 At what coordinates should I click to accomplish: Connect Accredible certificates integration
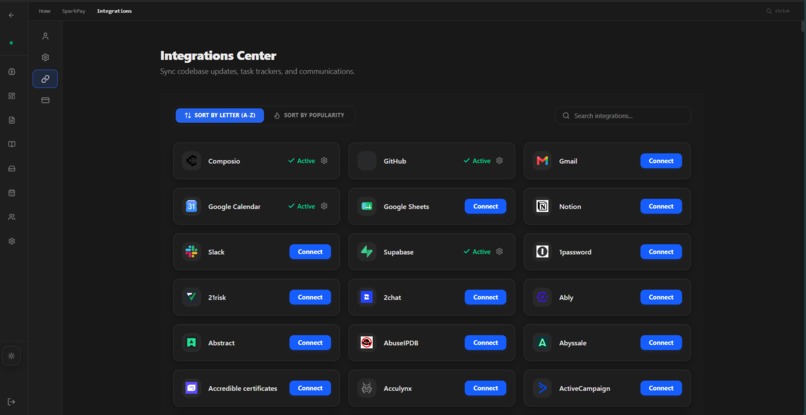point(310,388)
